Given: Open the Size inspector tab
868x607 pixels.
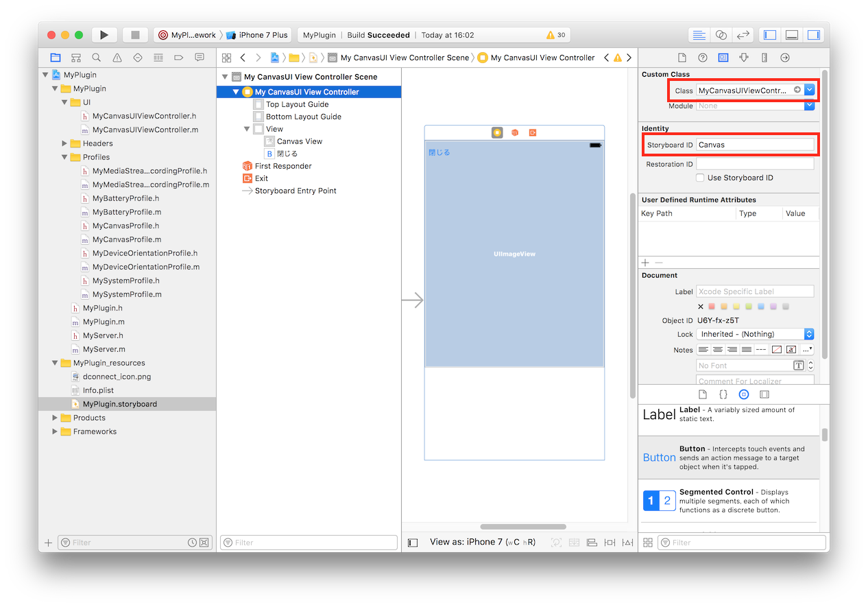Looking at the screenshot, I should pos(764,58).
